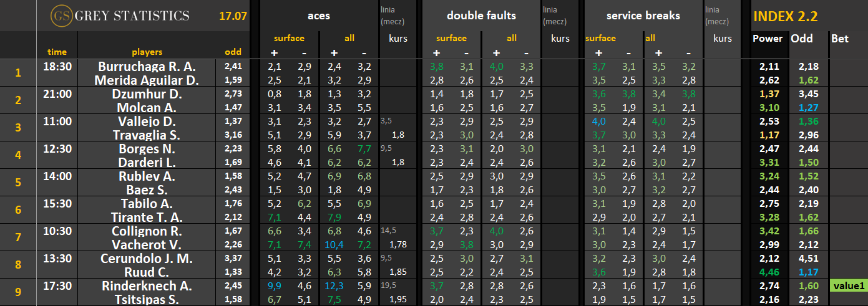This screenshot has height=306, width=868.
Task: Select the value1 bet cell
Action: [848, 285]
